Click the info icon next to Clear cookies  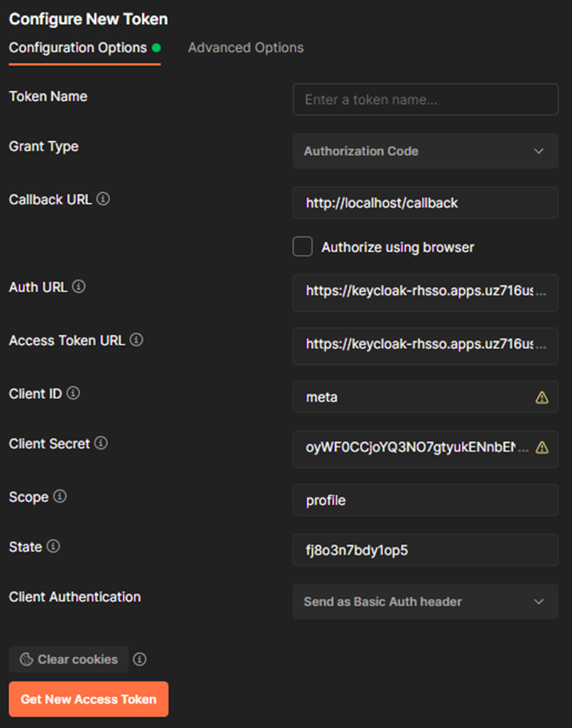tap(140, 659)
